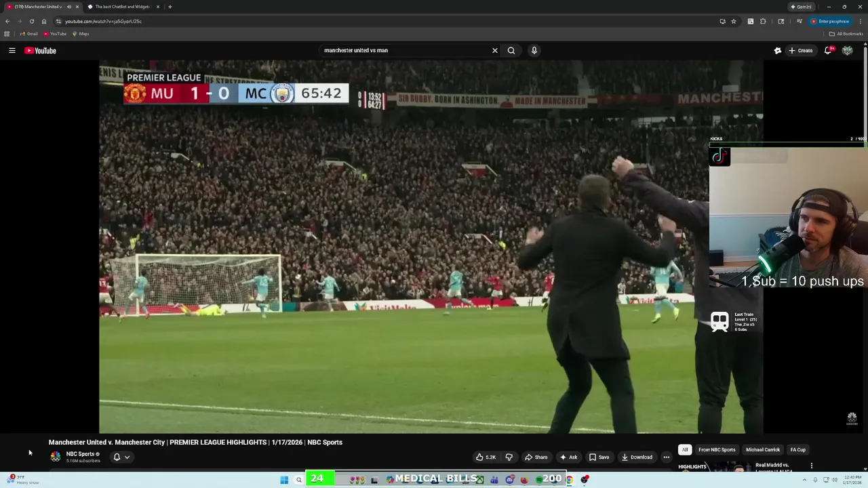Bookmark this page with the star
Viewport: 868px width, 488px height.
[x=733, y=21]
